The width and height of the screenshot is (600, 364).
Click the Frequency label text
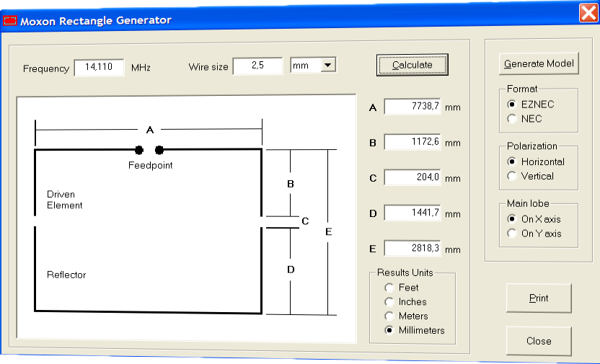pos(46,68)
